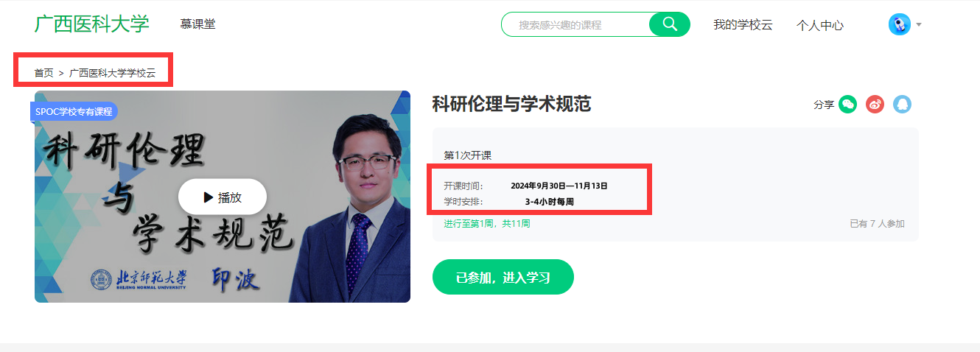This screenshot has height=352, width=980.
Task: Click 首页 breadcrumb link
Action: [43, 73]
